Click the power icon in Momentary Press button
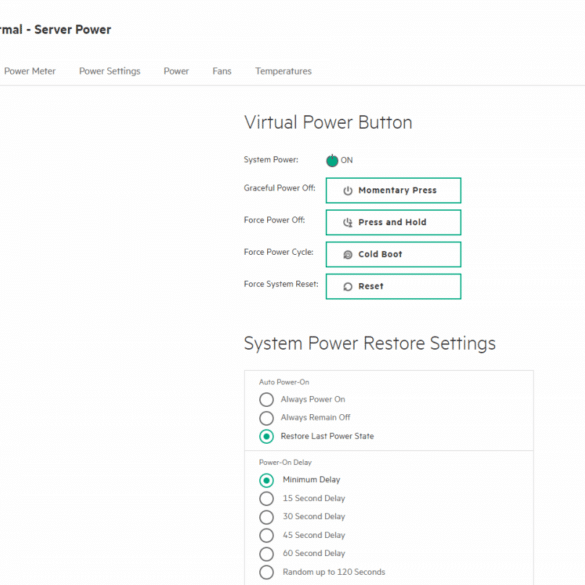 click(347, 191)
